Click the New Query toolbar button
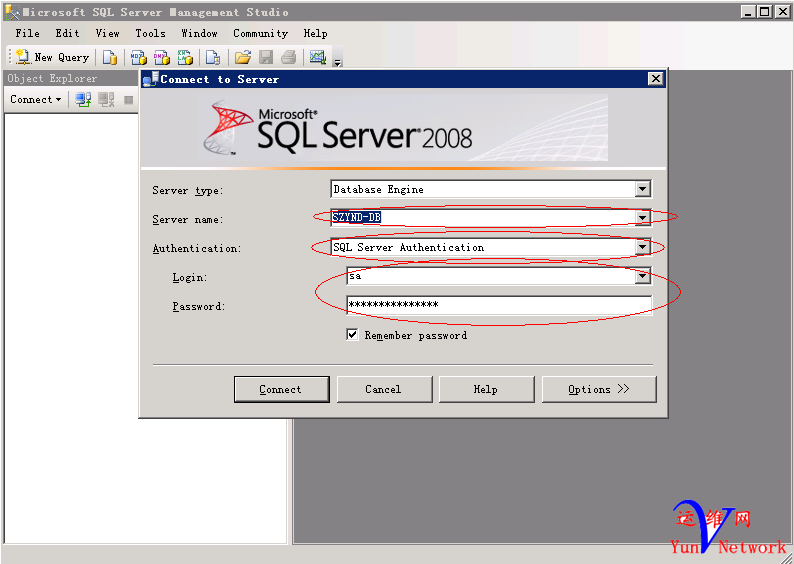The image size is (794, 564). coord(52,57)
